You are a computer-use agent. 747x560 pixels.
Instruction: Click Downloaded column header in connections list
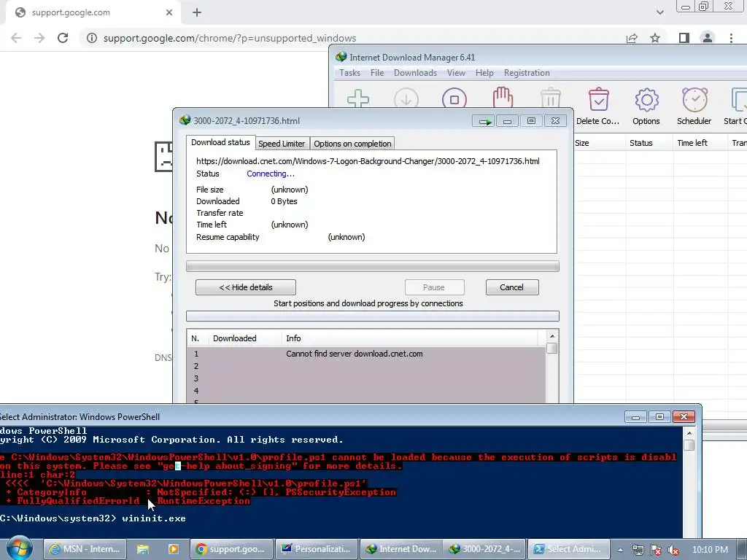click(x=245, y=338)
